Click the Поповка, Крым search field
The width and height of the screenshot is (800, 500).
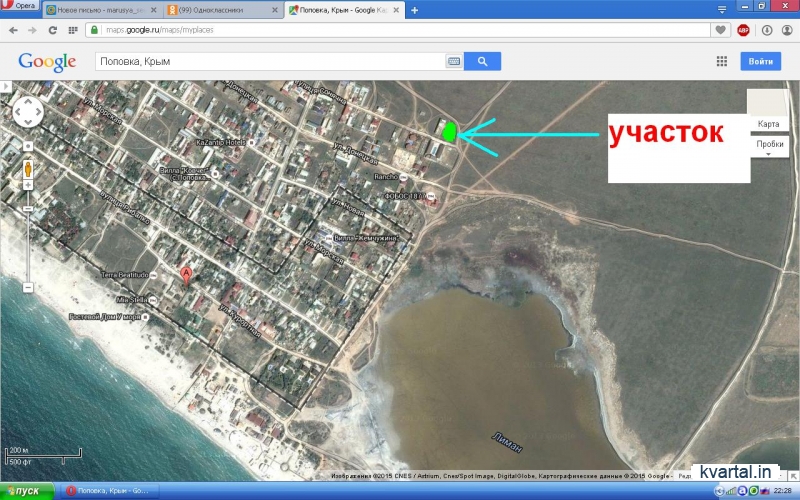pyautogui.click(x=270, y=62)
